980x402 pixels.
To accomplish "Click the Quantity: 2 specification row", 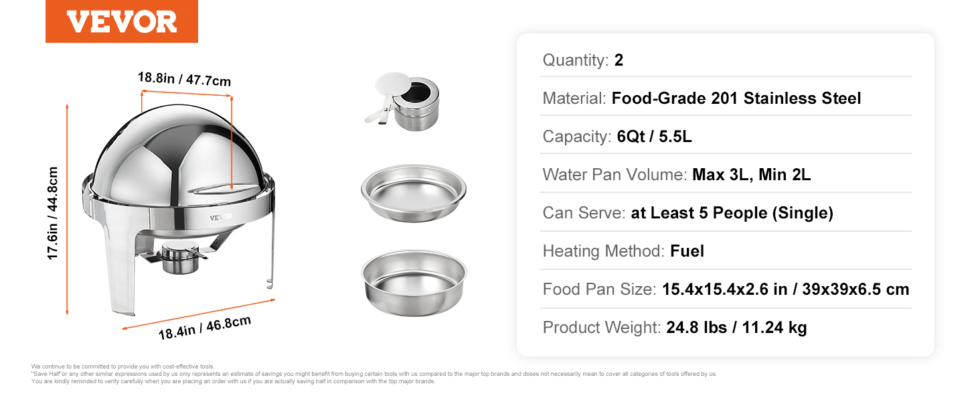I will click(726, 60).
